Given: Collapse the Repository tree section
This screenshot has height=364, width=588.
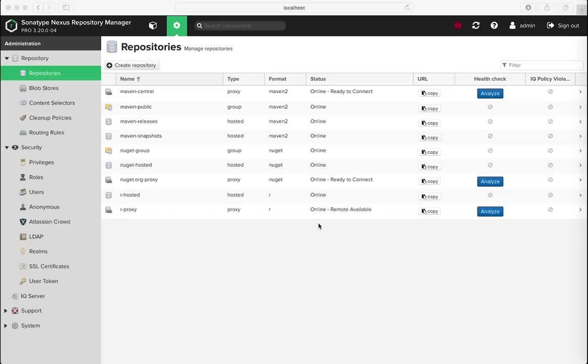Looking at the screenshot, I should click(x=7, y=59).
